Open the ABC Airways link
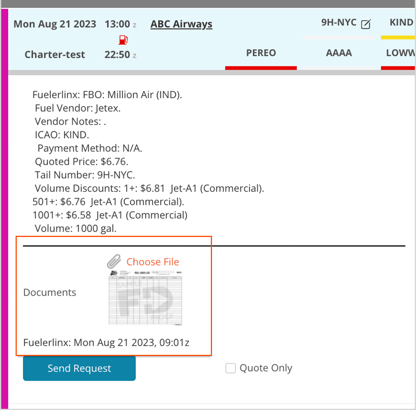The width and height of the screenshot is (416, 410). click(x=181, y=24)
